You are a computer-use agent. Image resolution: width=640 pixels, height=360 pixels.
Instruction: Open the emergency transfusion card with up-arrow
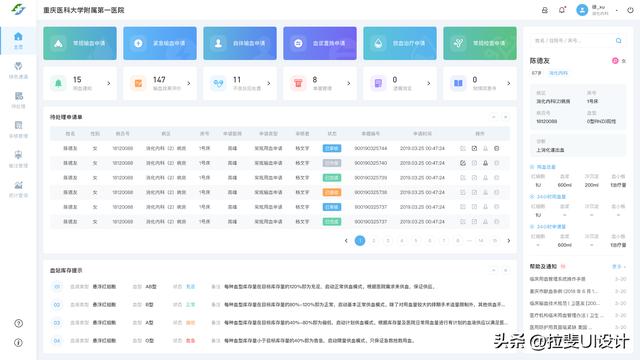(x=160, y=43)
